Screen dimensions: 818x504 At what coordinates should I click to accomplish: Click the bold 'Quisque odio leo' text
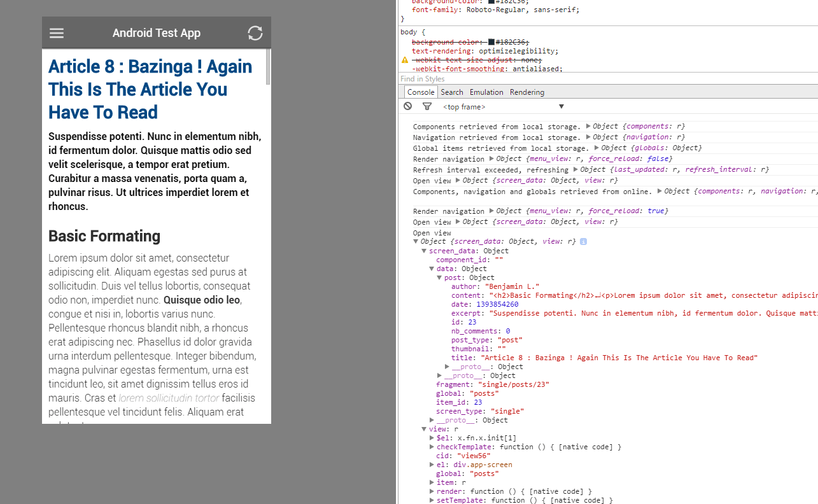point(202,300)
